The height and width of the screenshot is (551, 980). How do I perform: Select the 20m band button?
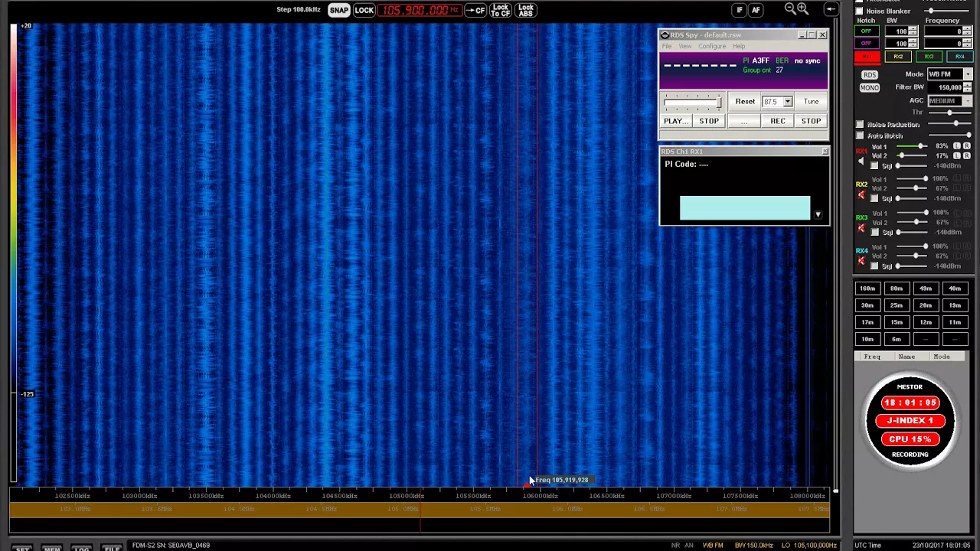(926, 305)
